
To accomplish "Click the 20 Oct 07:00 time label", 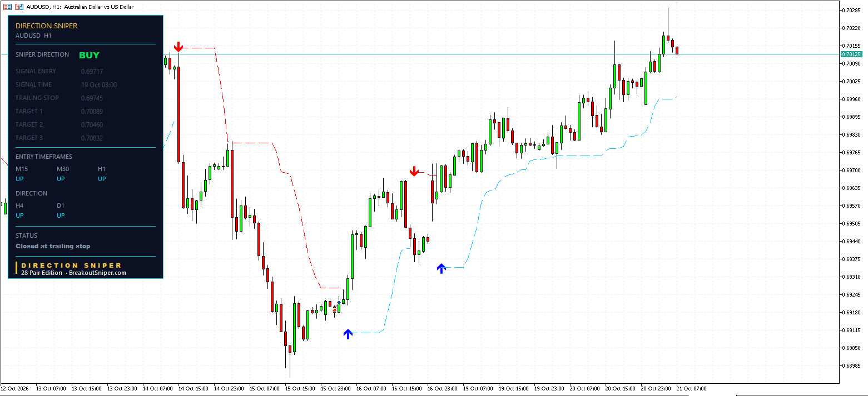I will coord(584,389).
